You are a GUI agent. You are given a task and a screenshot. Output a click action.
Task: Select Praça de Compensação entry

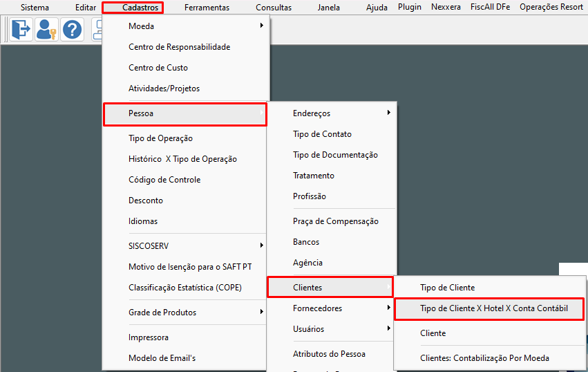(332, 221)
